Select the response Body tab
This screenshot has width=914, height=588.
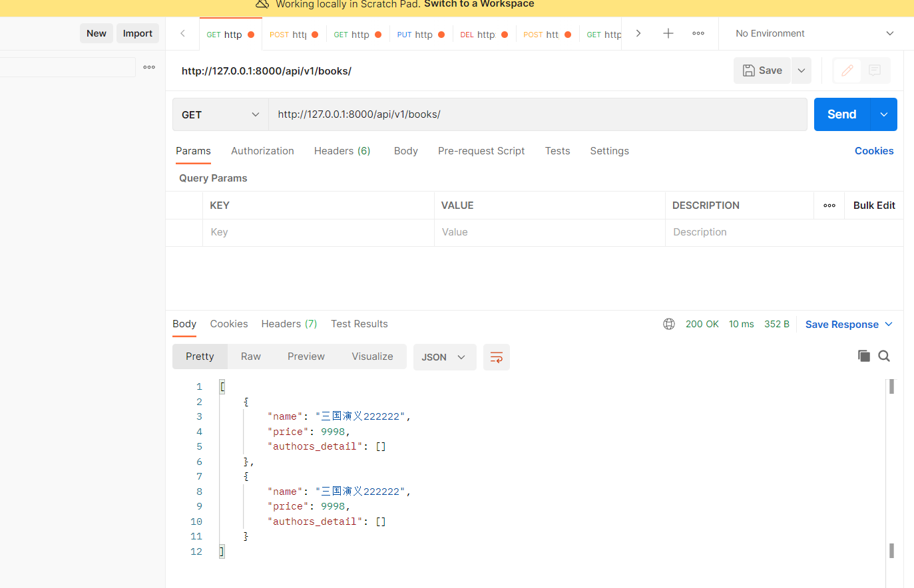pyautogui.click(x=184, y=324)
